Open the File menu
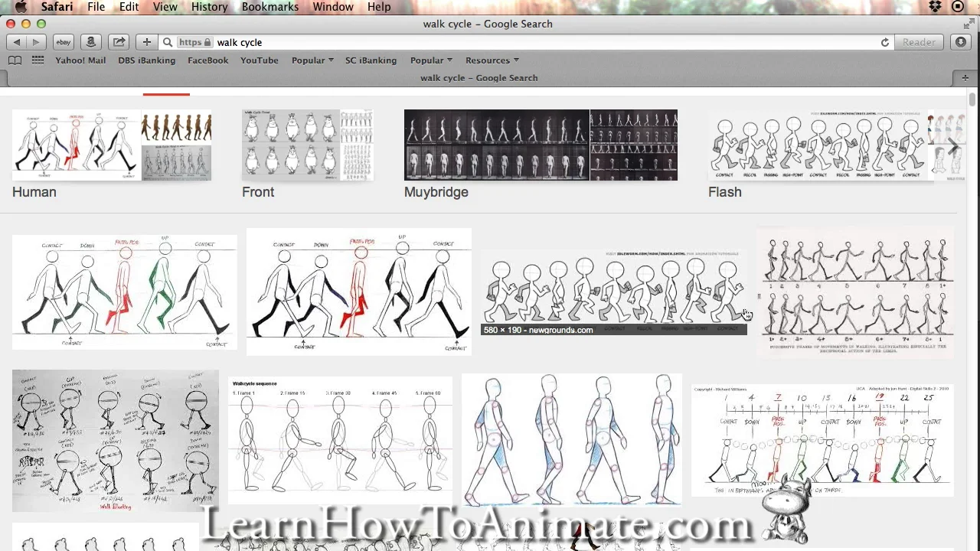The image size is (980, 551). point(96,7)
